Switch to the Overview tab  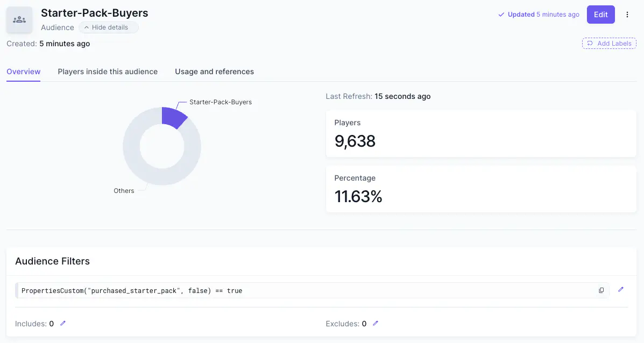tap(24, 72)
